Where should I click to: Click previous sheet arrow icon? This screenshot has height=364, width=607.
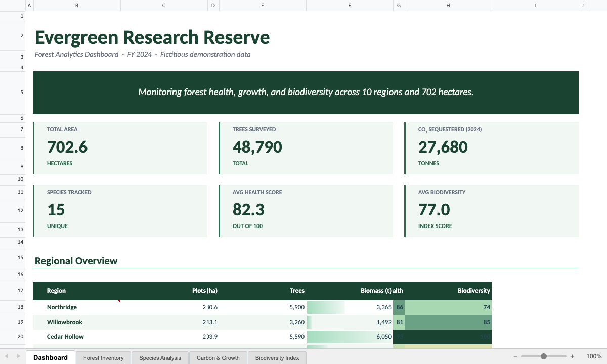[x=6, y=356]
